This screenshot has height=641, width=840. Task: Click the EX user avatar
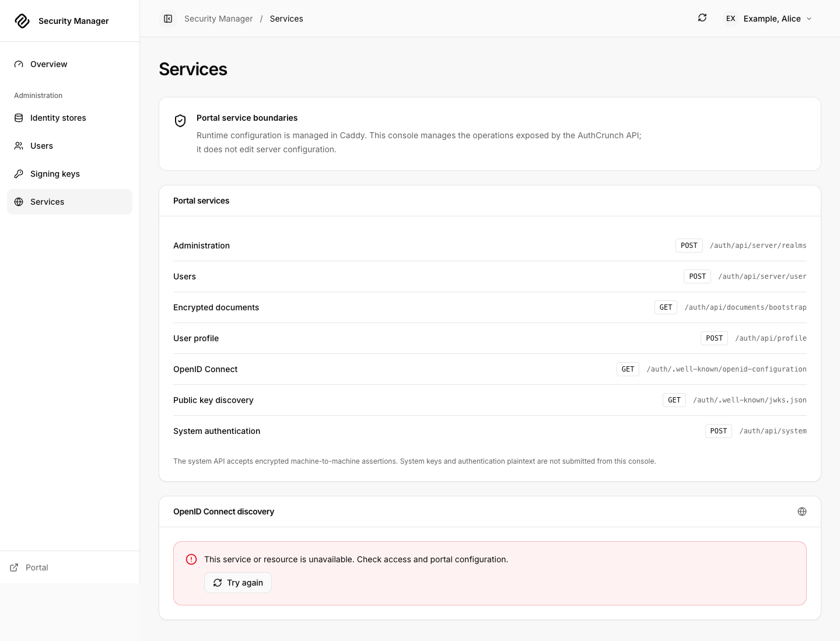(x=730, y=19)
